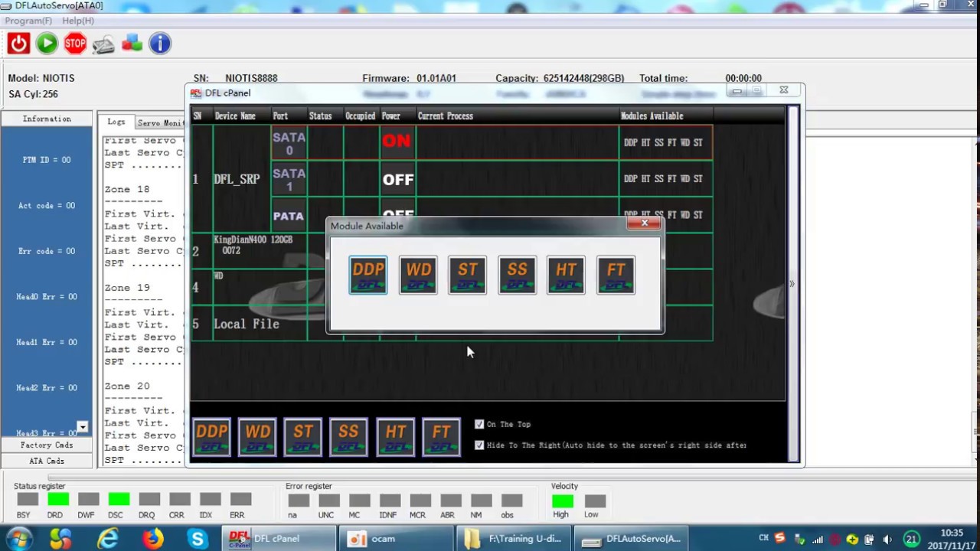Click the red power button in toolbar
This screenshot has height=551, width=980.
[x=18, y=44]
